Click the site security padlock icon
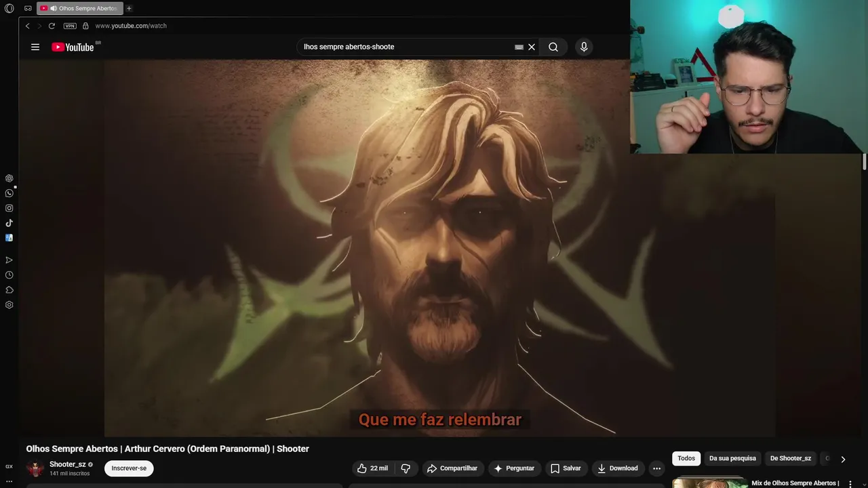This screenshot has width=868, height=488. coord(85,26)
